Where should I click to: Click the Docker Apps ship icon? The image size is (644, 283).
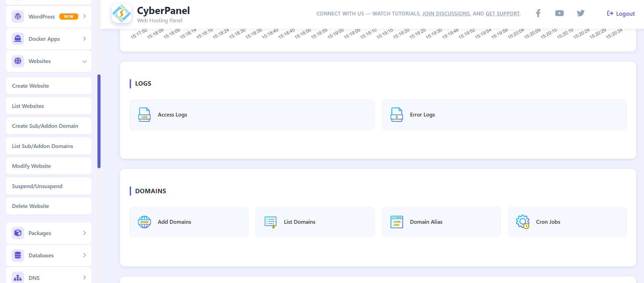pos(18,39)
